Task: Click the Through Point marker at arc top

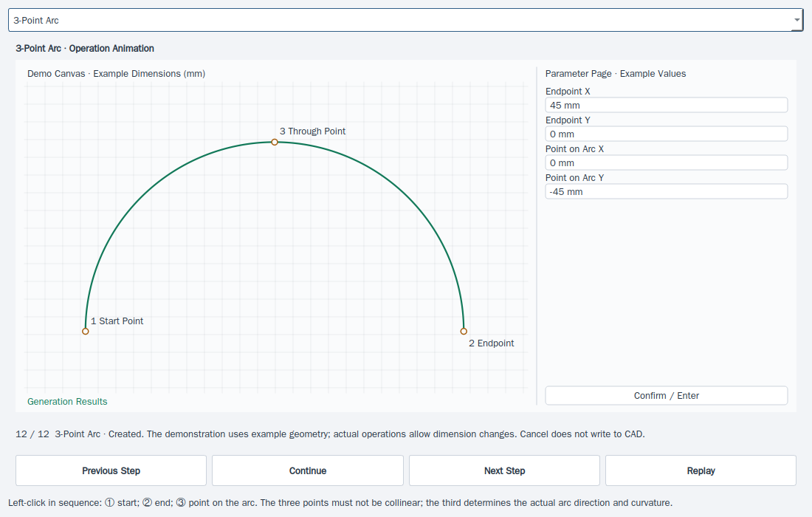Action: 275,142
